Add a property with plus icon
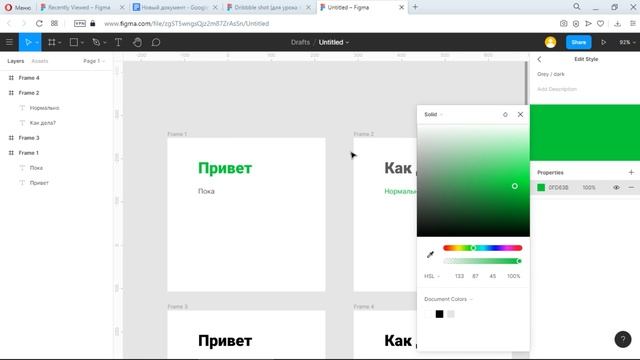 (631, 172)
